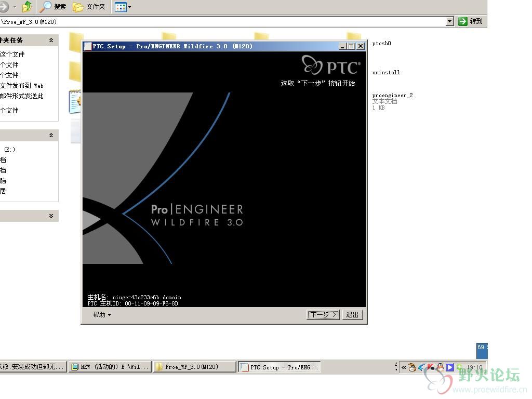Select the uninstall item in Explorer
This screenshot has width=532, height=399.
(x=386, y=72)
